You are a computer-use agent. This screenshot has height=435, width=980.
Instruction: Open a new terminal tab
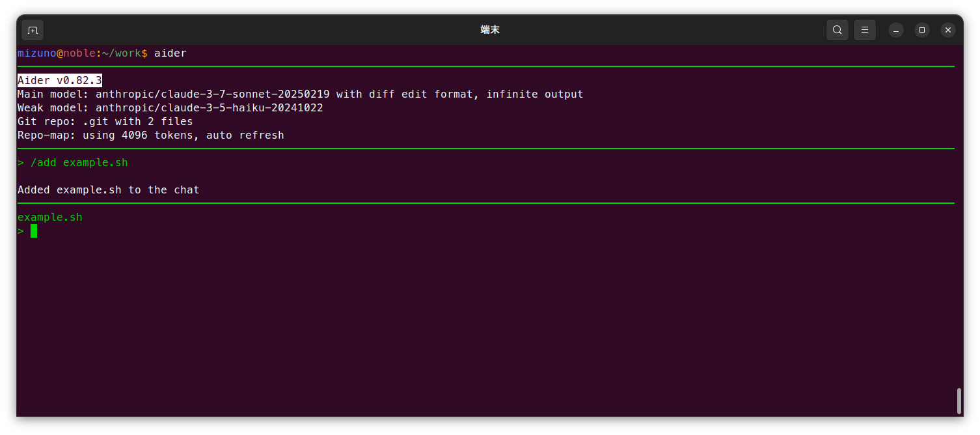[33, 30]
